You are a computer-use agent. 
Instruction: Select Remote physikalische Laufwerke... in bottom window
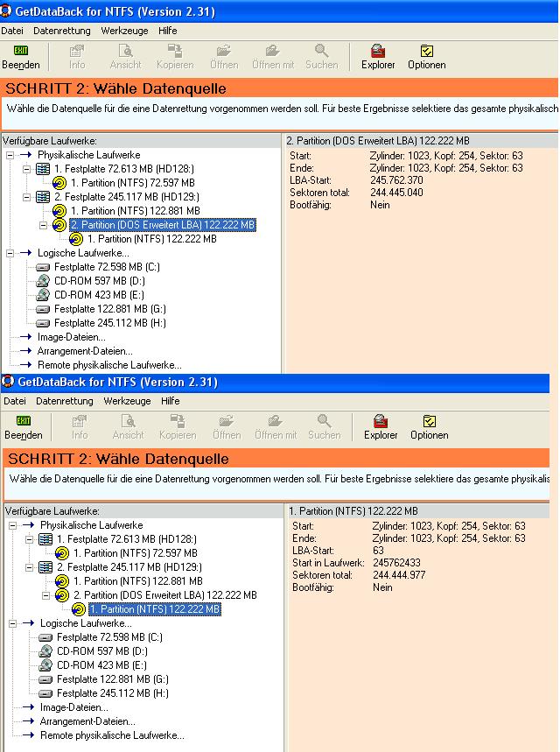(x=112, y=735)
